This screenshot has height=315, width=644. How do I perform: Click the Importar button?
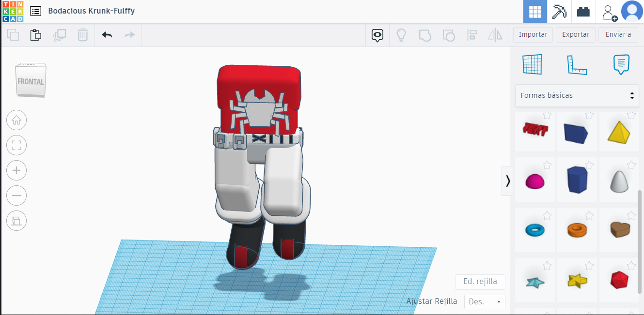[533, 34]
